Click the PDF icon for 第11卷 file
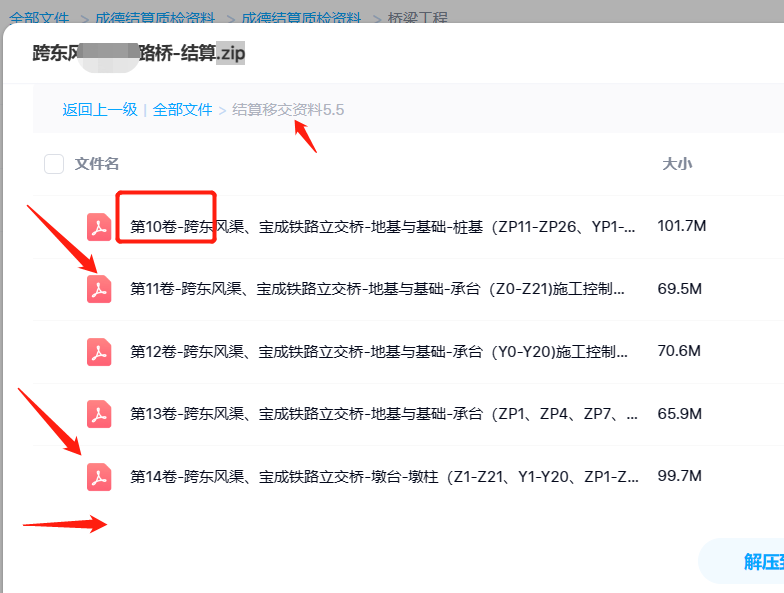Image resolution: width=784 pixels, height=593 pixels. 99,289
